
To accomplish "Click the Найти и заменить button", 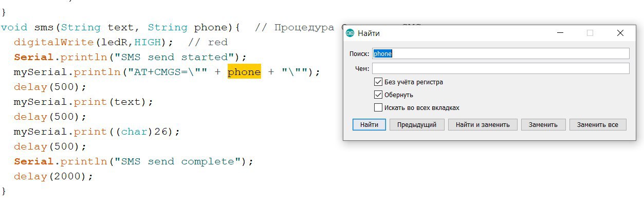I will (483, 124).
